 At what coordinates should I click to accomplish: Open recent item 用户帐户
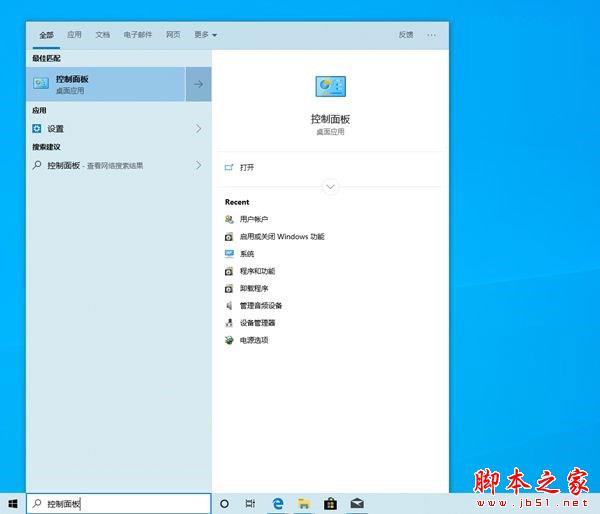coord(253,219)
